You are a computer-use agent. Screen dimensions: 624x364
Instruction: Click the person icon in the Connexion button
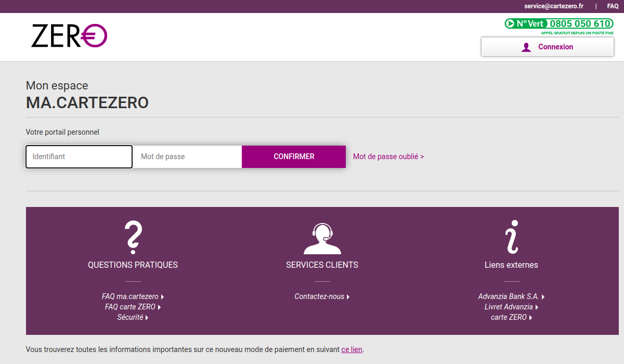pos(527,47)
